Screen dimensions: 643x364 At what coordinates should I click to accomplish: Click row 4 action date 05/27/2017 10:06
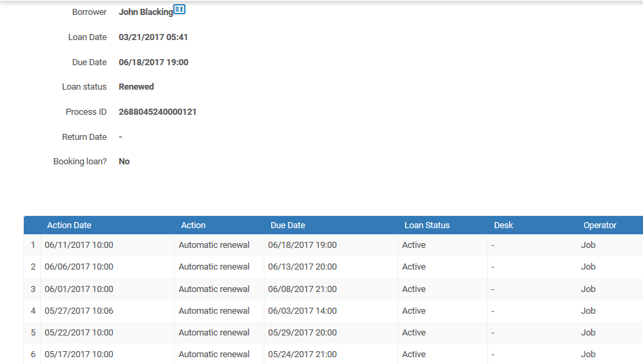(79, 311)
